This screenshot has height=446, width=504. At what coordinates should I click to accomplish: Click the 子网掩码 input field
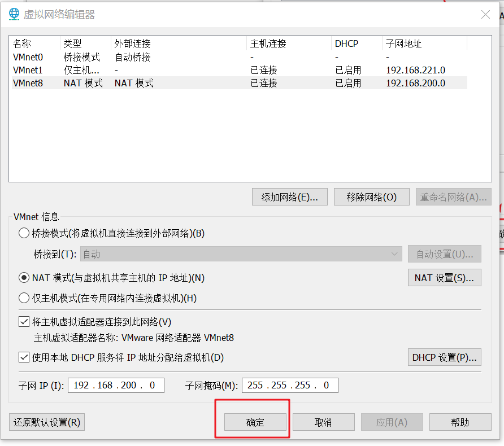click(290, 385)
